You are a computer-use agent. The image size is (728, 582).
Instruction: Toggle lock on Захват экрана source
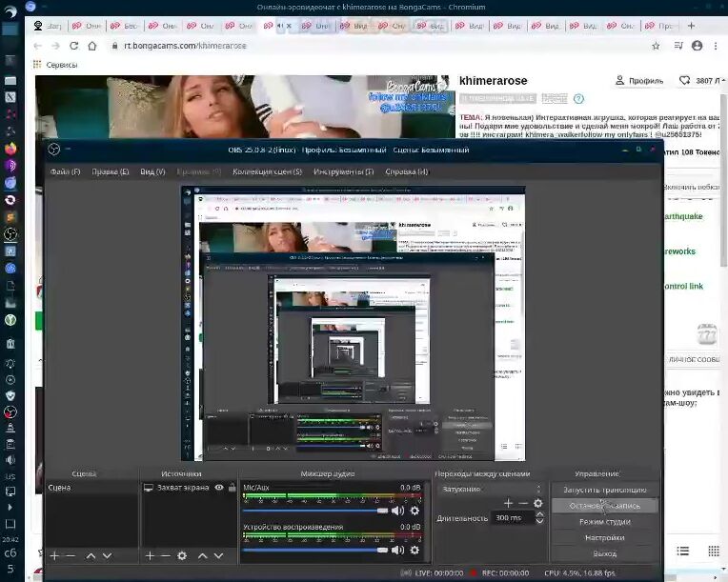click(232, 488)
